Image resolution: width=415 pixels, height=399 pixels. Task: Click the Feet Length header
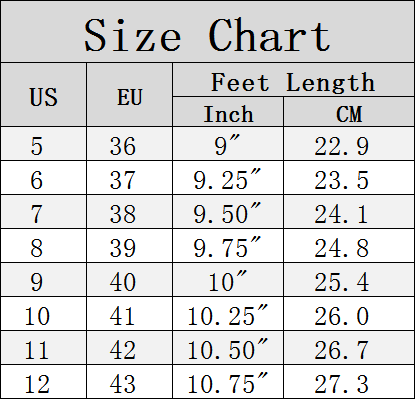tap(293, 82)
